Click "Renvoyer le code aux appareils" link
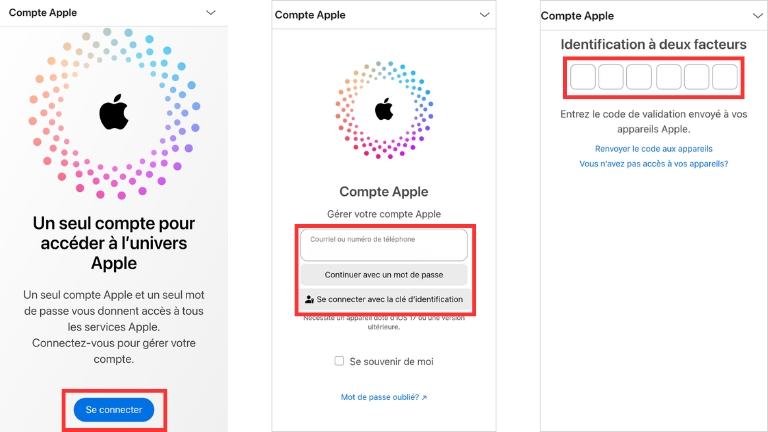 [x=653, y=148]
